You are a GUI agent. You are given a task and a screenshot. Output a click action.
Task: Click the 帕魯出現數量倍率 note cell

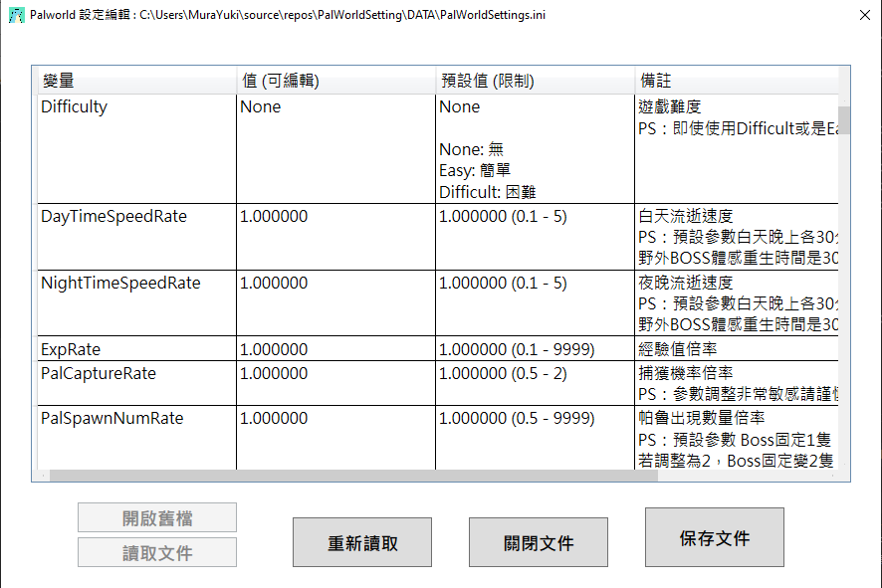(737, 438)
